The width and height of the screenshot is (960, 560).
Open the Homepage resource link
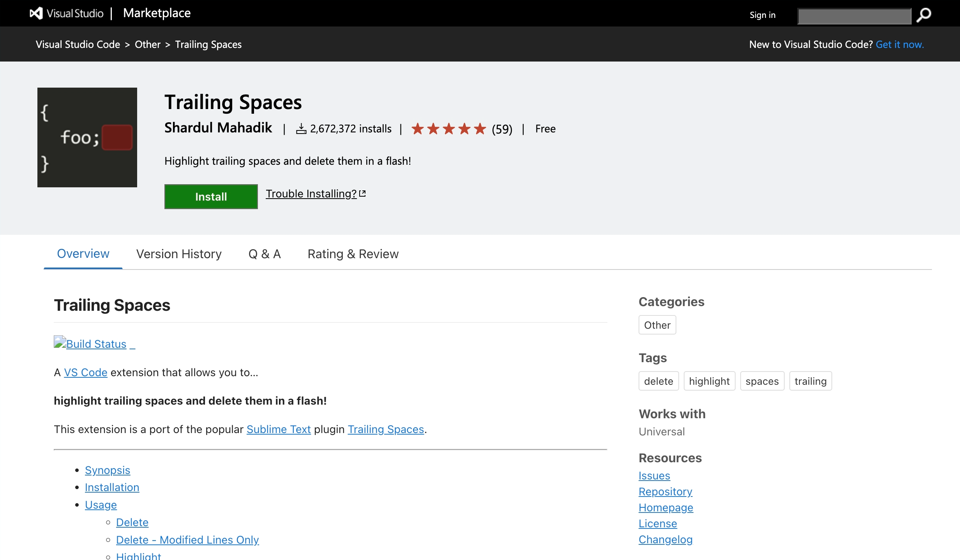click(x=666, y=507)
